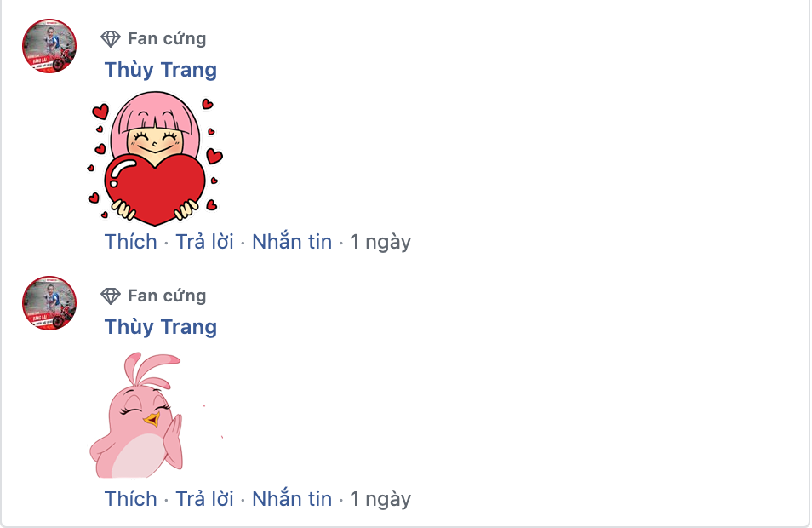Click Fan cứng badge label on first comment

pyautogui.click(x=167, y=39)
